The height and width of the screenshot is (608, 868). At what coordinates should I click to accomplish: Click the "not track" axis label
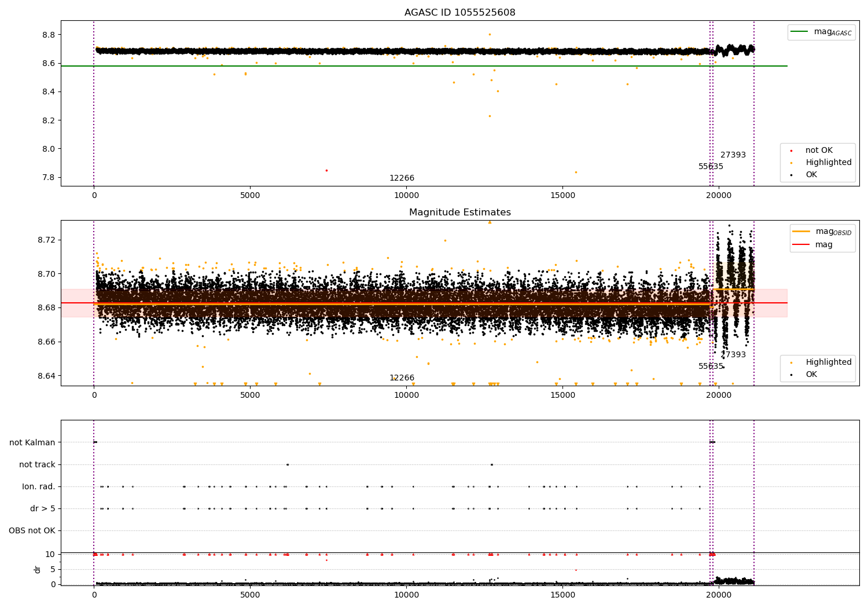[x=37, y=464]
